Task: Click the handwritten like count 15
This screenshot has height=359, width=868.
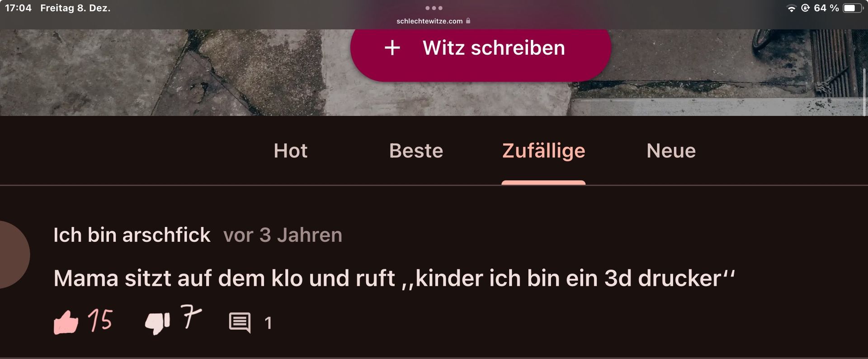Action: [100, 320]
